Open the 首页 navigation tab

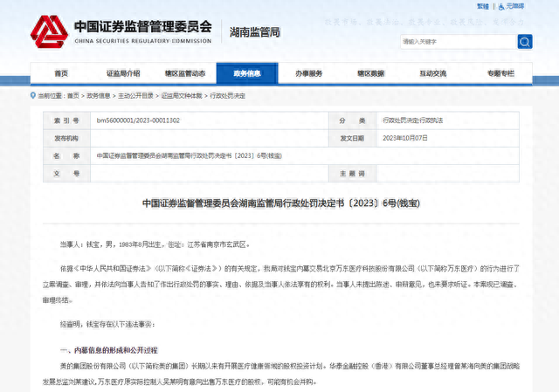click(61, 73)
